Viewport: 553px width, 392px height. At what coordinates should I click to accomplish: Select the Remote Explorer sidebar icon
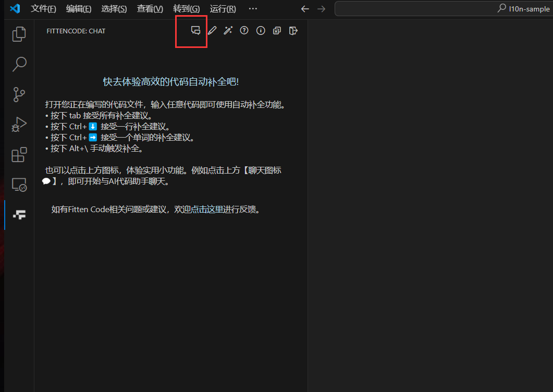click(x=19, y=185)
